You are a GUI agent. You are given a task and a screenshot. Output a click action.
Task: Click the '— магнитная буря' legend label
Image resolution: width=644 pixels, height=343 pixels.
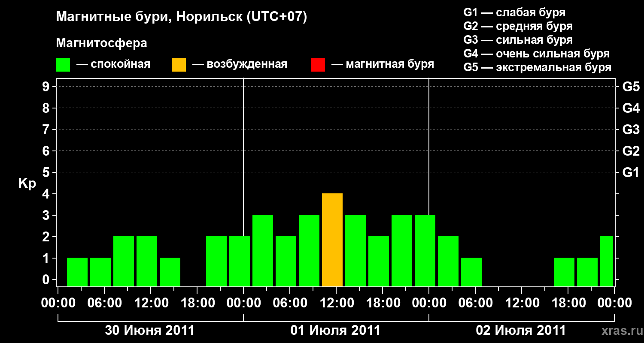click(383, 65)
